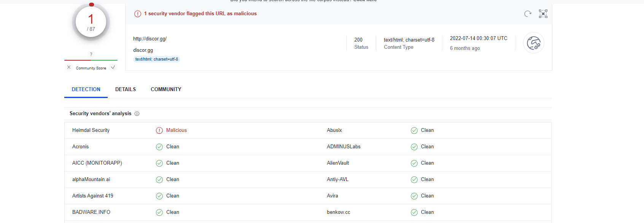The image size is (644, 223).
Task: Click AICC (MONITORAPP) vendor name
Action: click(97, 163)
